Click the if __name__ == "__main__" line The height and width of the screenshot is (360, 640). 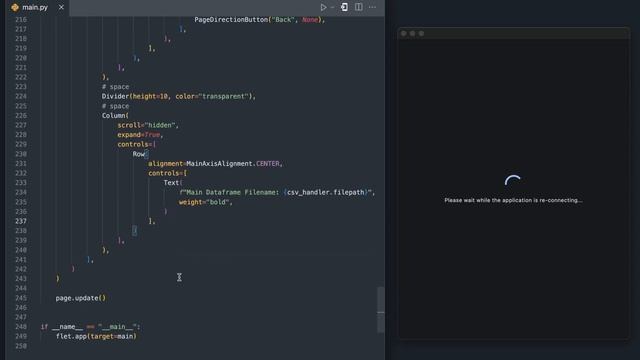coord(90,327)
